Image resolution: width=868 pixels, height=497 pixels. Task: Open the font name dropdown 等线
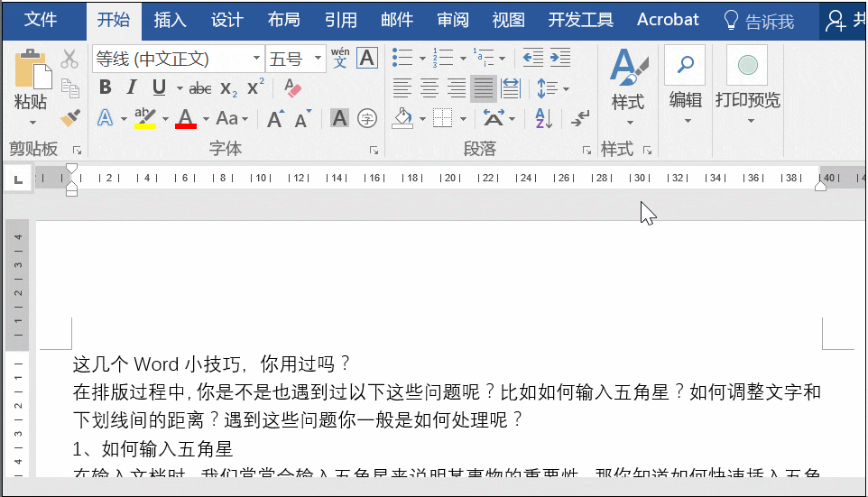(x=256, y=58)
